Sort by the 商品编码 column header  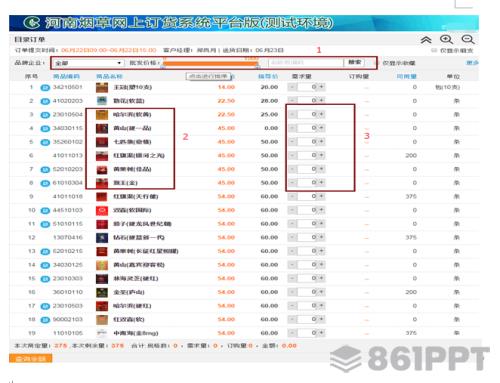tap(66, 77)
